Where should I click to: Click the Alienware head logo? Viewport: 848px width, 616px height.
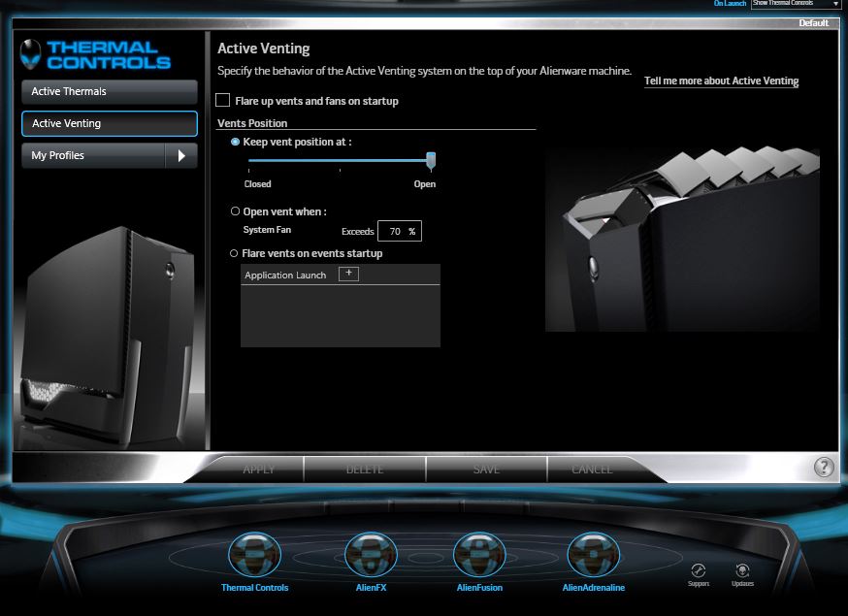click(30, 53)
